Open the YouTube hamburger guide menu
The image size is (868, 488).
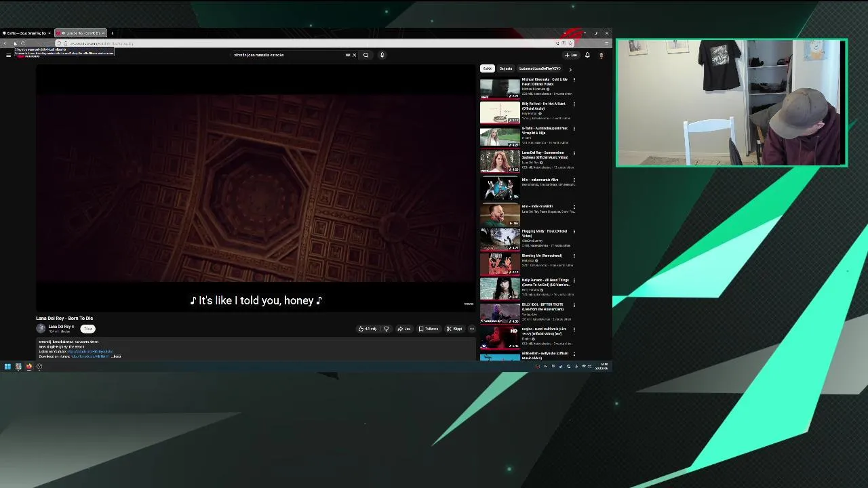pyautogui.click(x=8, y=55)
